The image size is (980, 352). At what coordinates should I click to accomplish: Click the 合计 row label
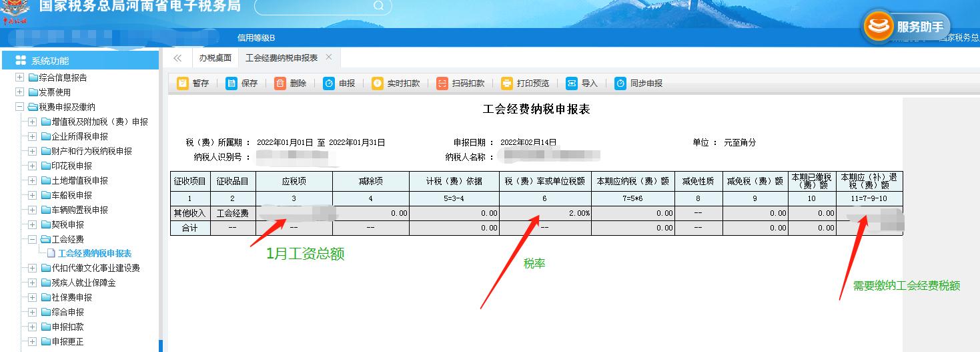pyautogui.click(x=190, y=228)
